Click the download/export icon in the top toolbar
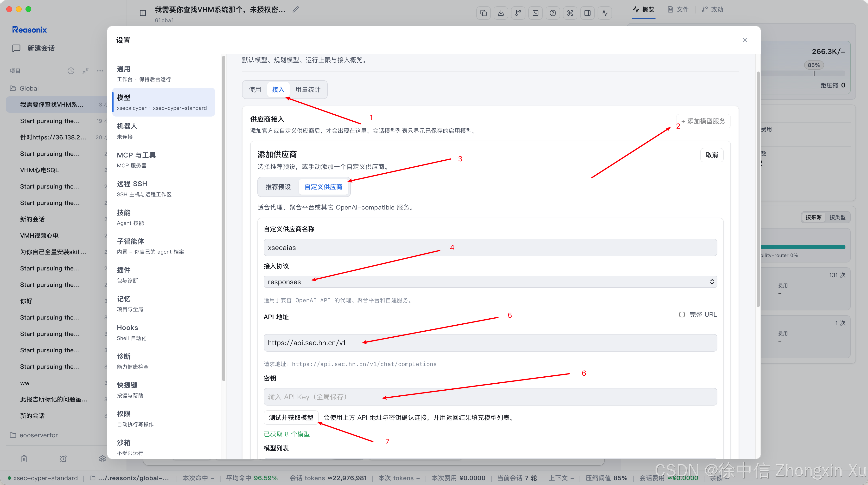 (501, 13)
